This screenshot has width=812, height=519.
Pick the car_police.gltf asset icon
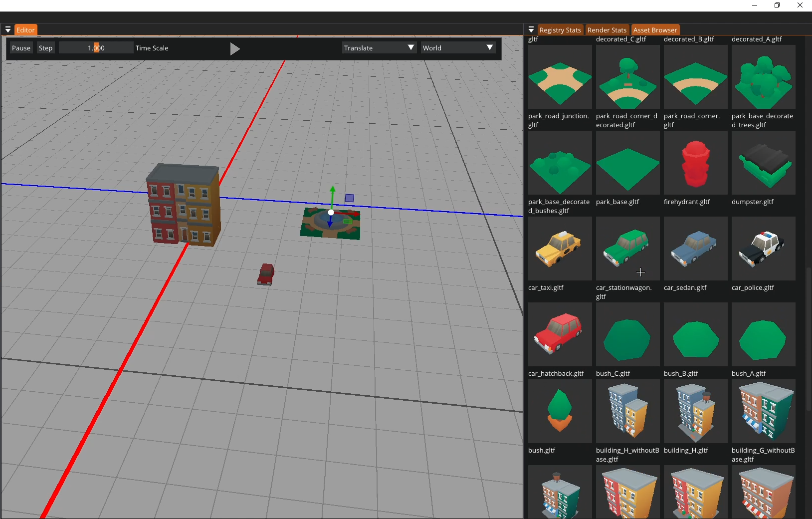(x=763, y=249)
